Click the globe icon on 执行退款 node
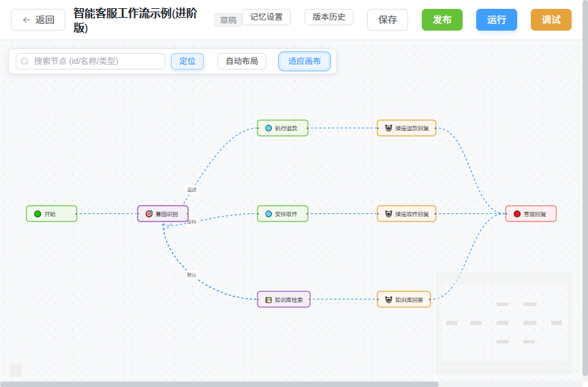The width and height of the screenshot is (588, 387). click(x=268, y=128)
